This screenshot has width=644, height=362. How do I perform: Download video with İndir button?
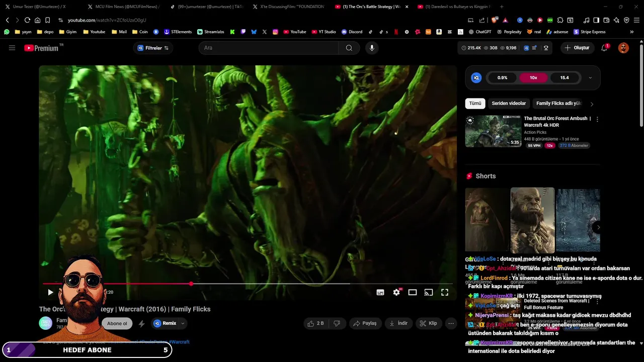(x=398, y=323)
